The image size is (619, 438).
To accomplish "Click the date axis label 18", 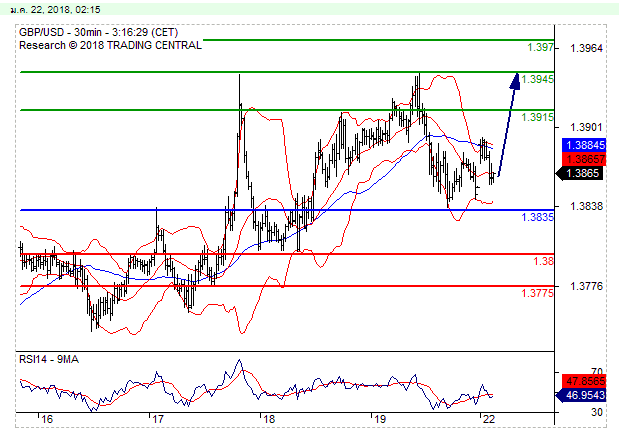I will click(x=269, y=419).
